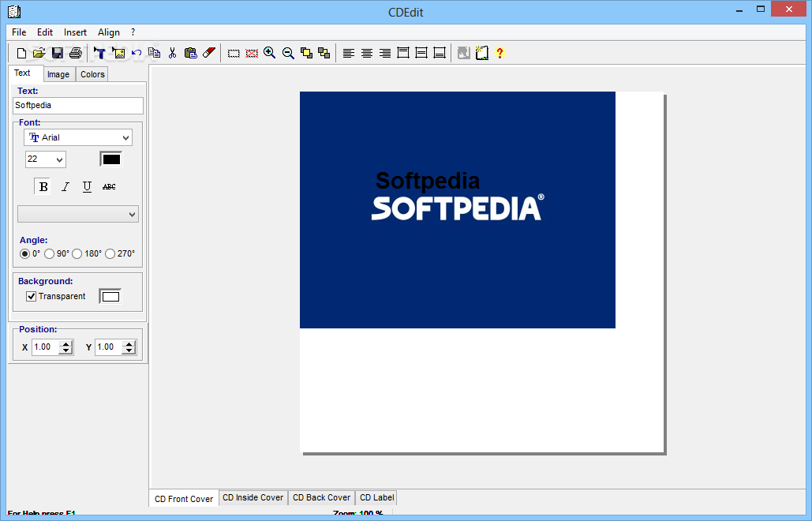Select the CD Front Cover tab

pos(184,499)
